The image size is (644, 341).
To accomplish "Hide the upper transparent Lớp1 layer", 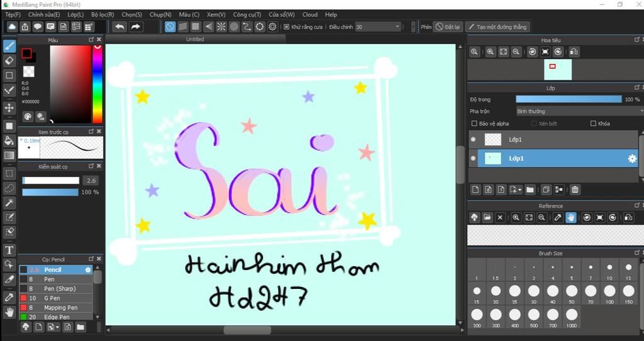I will click(473, 139).
